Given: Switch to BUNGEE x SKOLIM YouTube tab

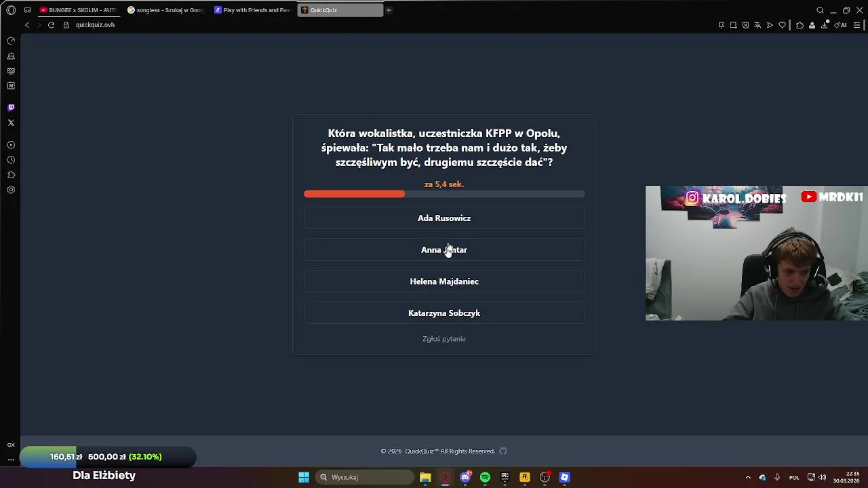Looking at the screenshot, I should click(78, 10).
